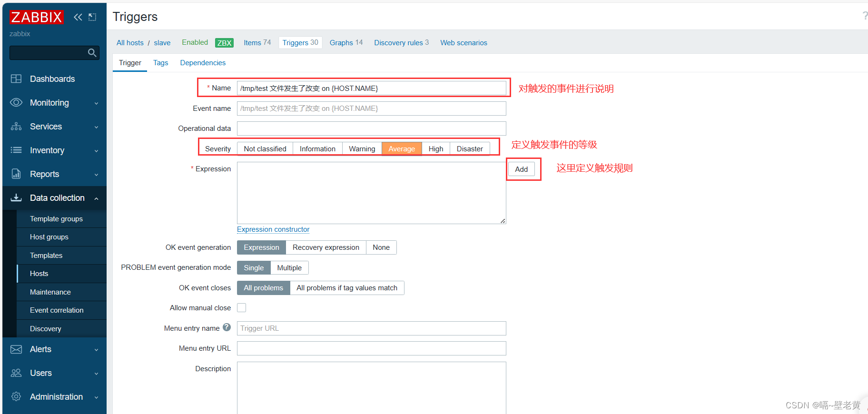Select All problems for OK event closes

[x=263, y=288]
